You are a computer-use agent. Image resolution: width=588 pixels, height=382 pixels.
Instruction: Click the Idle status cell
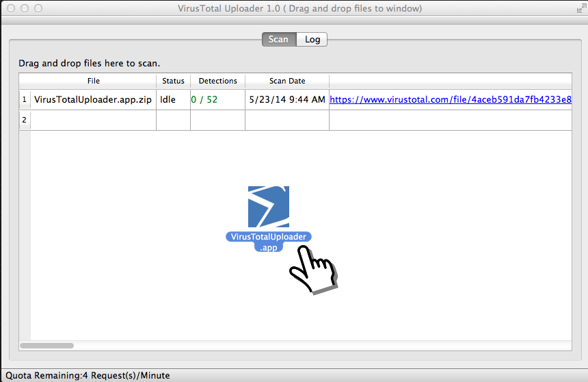coord(173,99)
